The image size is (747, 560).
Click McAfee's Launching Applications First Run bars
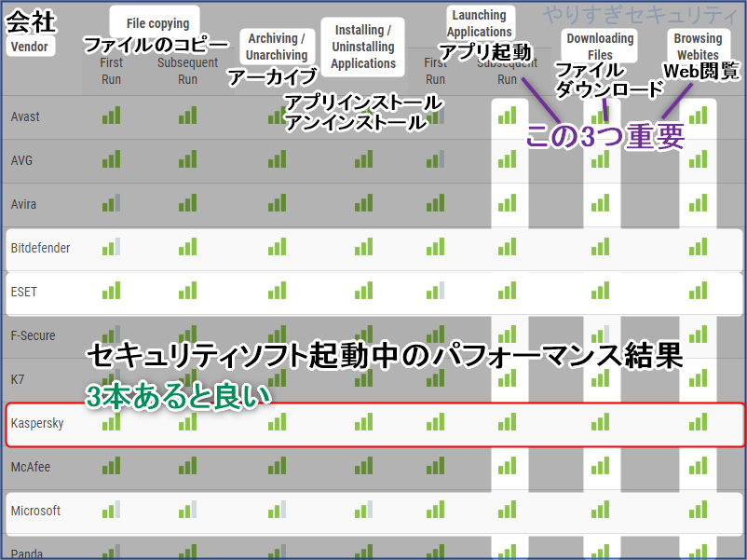(435, 466)
